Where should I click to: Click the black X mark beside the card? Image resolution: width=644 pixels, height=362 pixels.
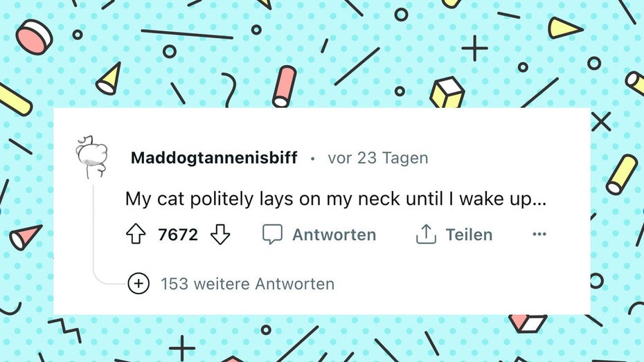coord(601,122)
